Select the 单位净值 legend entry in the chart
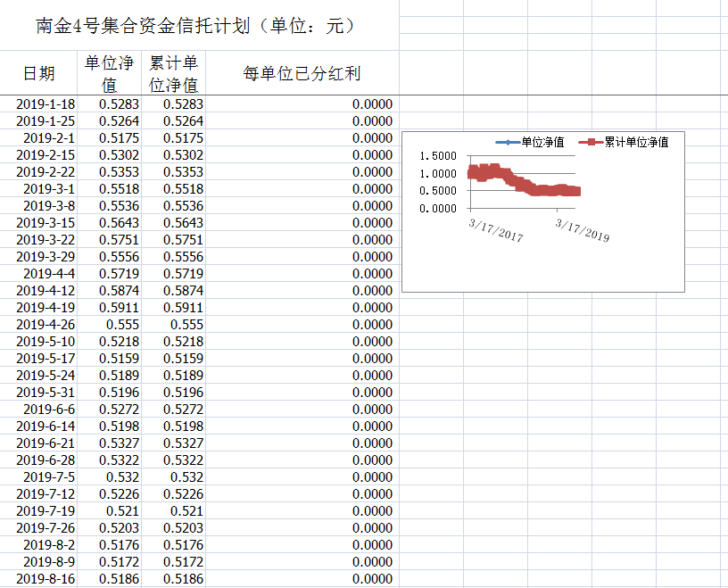 (x=530, y=142)
